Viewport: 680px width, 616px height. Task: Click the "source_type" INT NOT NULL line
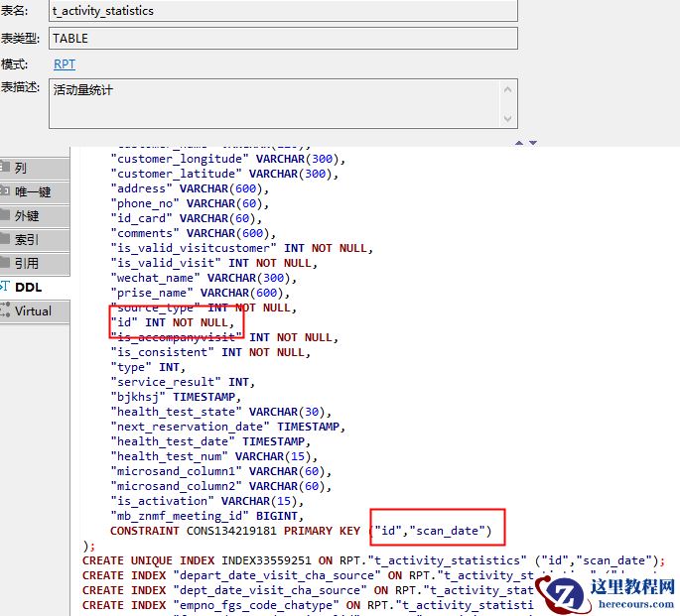(204, 308)
